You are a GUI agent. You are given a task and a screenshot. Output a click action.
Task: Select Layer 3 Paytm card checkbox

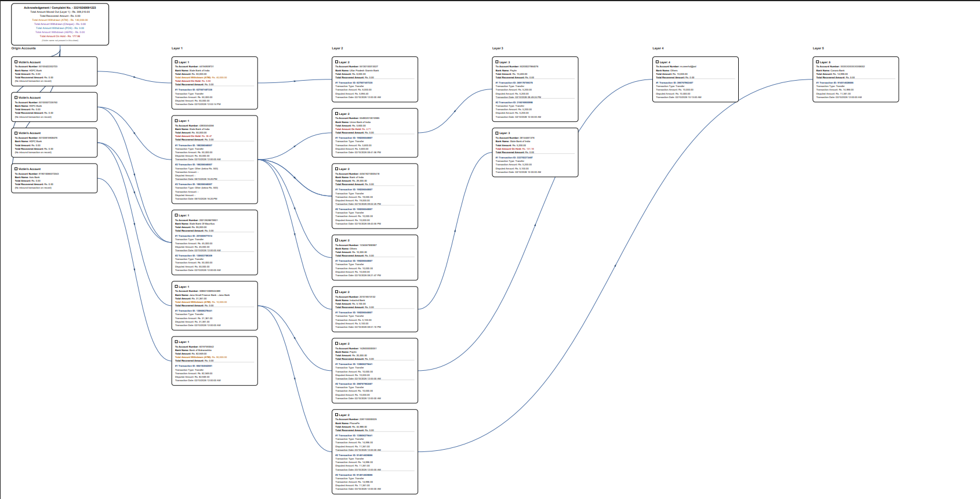[x=497, y=62]
